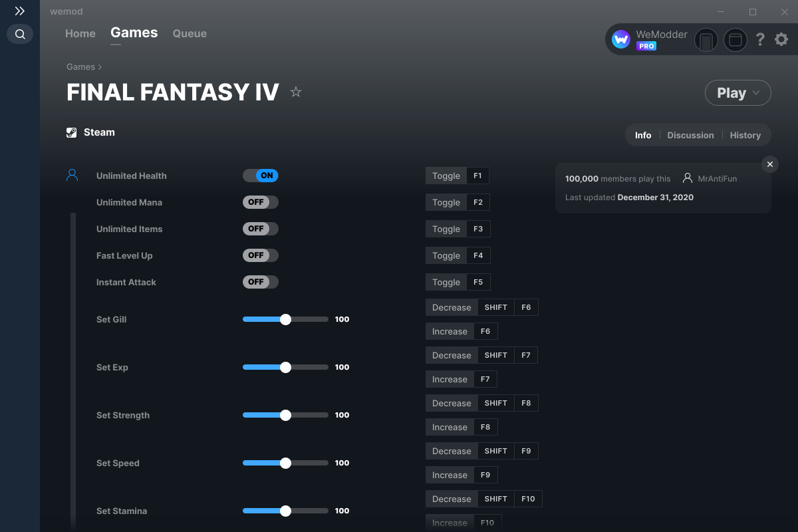Favorite FINAL FANTASY IV with star icon
This screenshot has height=532, width=798.
pos(296,92)
